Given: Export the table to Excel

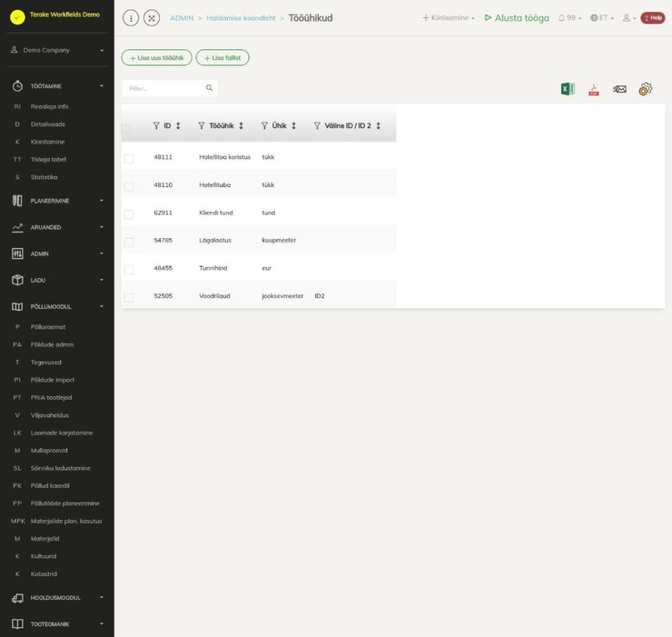Looking at the screenshot, I should tap(568, 89).
